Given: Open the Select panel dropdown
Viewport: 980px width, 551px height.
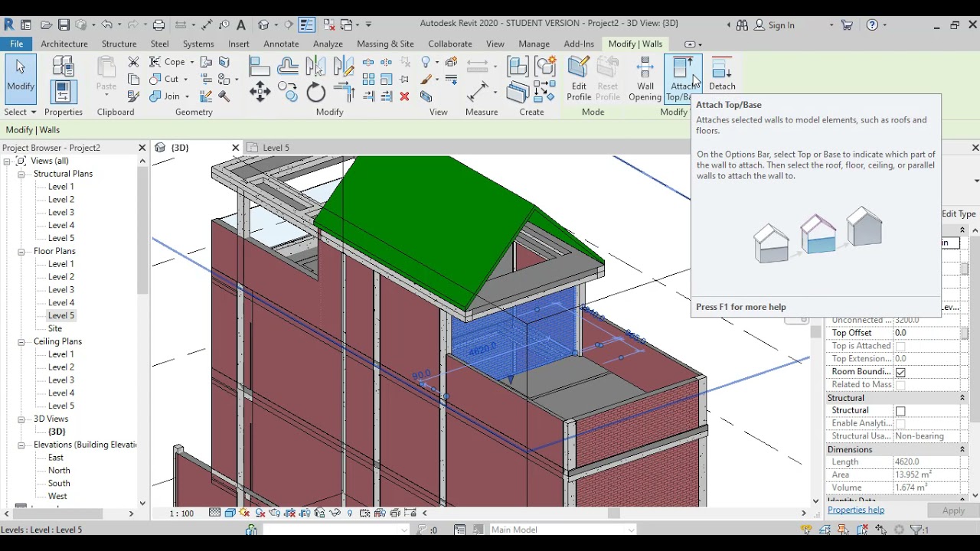Looking at the screenshot, I should pos(20,112).
